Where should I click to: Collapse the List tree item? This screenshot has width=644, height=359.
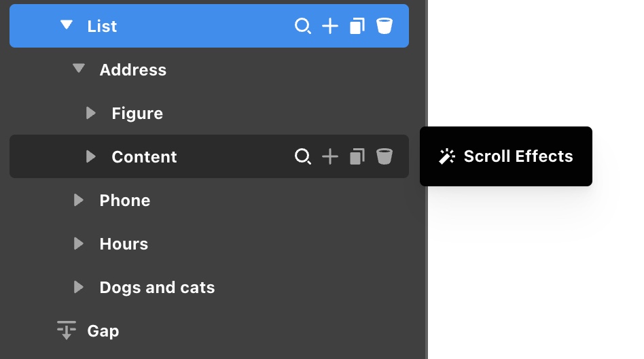coord(66,26)
